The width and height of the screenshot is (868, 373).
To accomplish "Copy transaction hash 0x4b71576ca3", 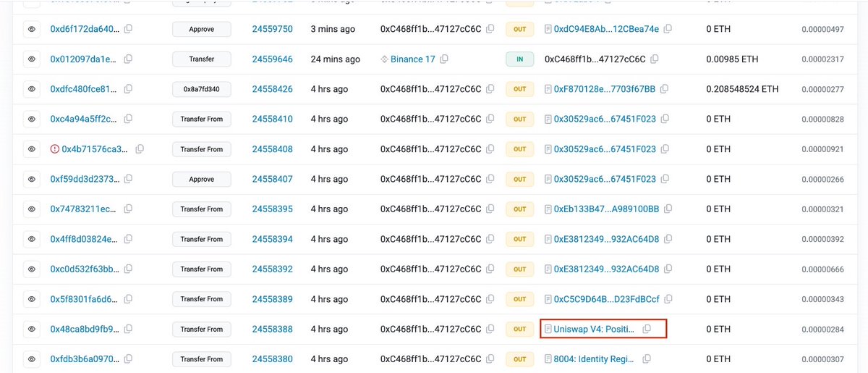I will pyautogui.click(x=140, y=149).
